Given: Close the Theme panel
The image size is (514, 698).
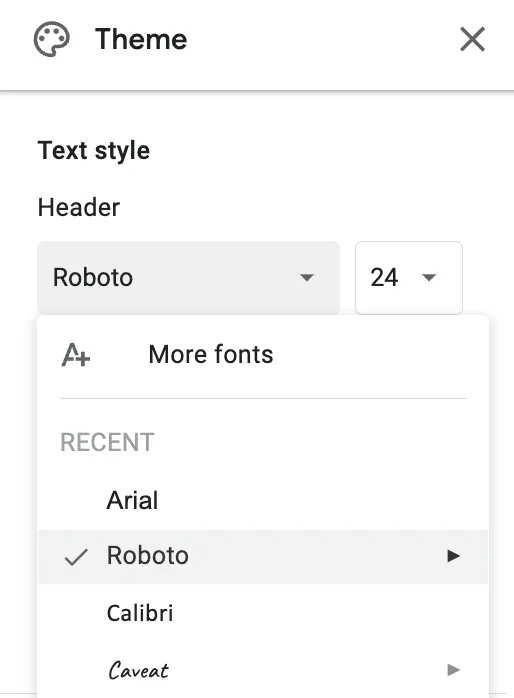Looking at the screenshot, I should point(472,39).
